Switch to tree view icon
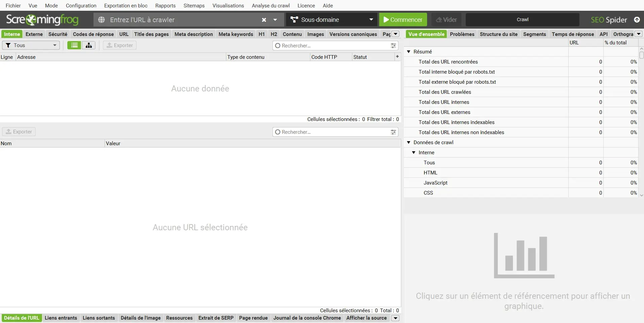 tap(89, 45)
